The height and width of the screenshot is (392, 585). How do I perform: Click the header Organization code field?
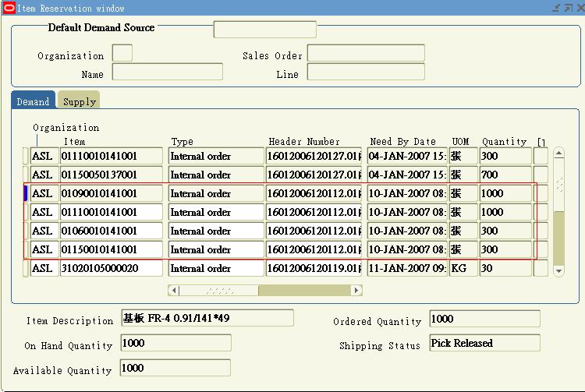click(122, 53)
